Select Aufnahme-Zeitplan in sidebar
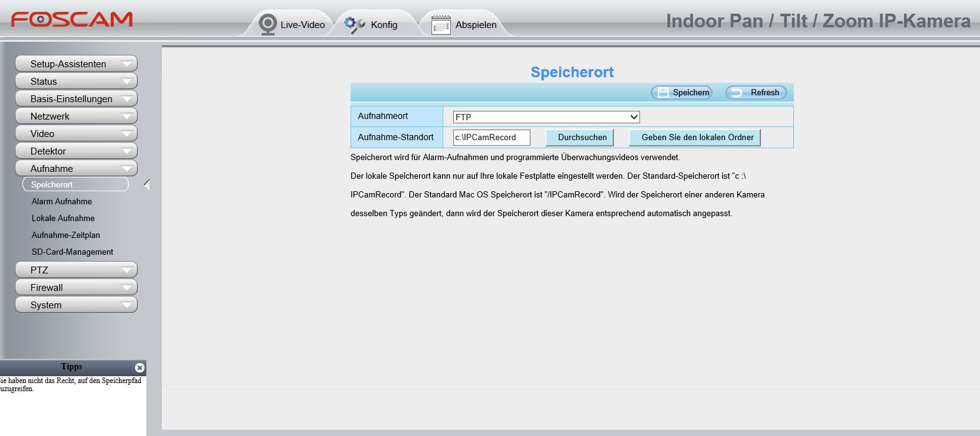Screen dimensions: 980x436 65,235
